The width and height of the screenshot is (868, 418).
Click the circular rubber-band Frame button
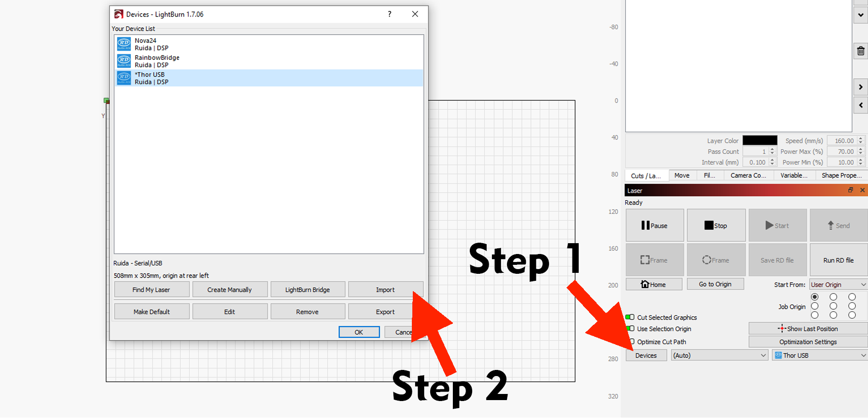(716, 260)
